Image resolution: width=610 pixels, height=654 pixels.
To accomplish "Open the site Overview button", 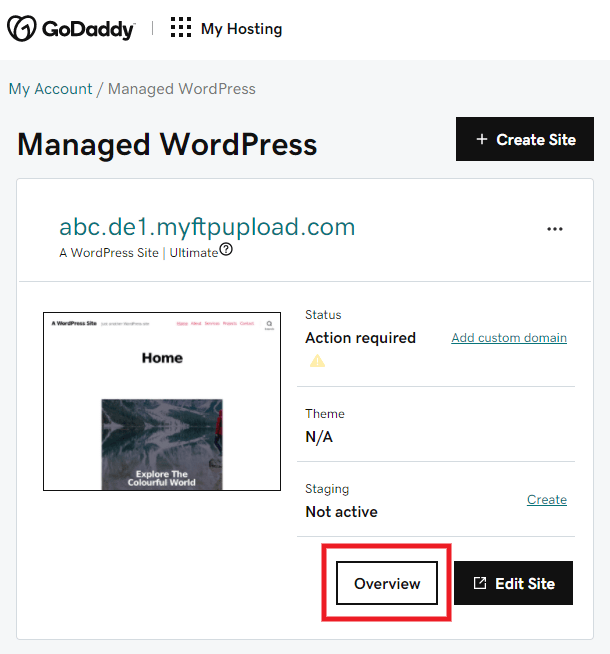I will pos(387,583).
